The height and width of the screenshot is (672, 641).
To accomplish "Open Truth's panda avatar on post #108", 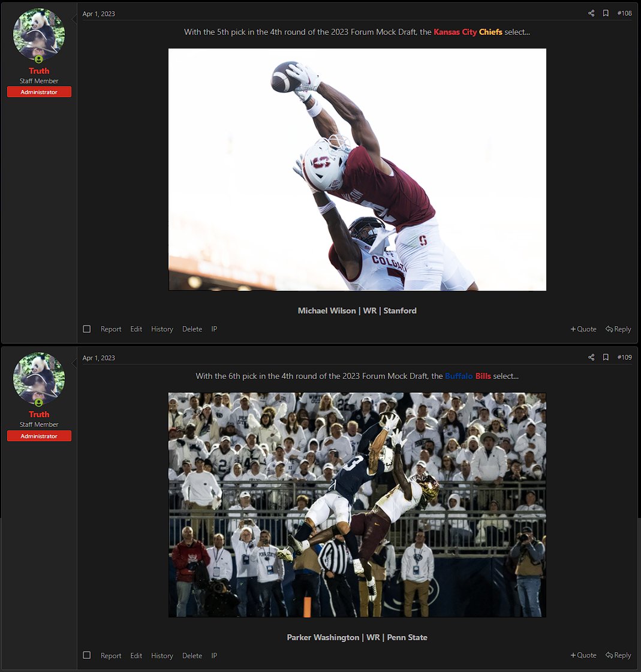I will 39,35.
